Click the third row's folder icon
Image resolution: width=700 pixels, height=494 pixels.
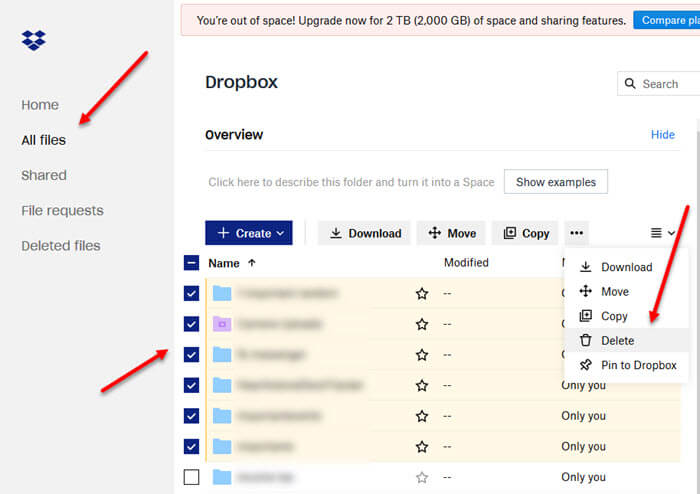222,355
